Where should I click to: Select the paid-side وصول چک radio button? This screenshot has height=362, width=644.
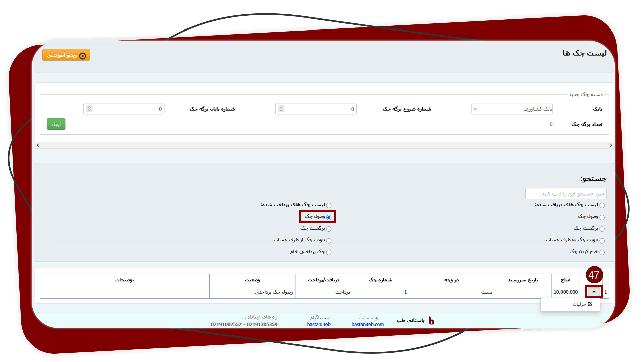point(329,217)
